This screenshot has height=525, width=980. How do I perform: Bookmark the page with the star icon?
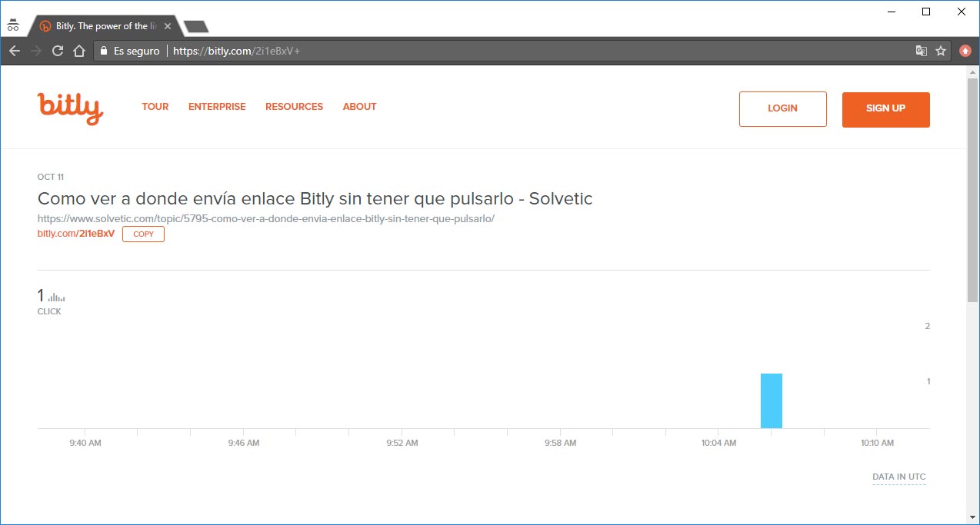941,52
